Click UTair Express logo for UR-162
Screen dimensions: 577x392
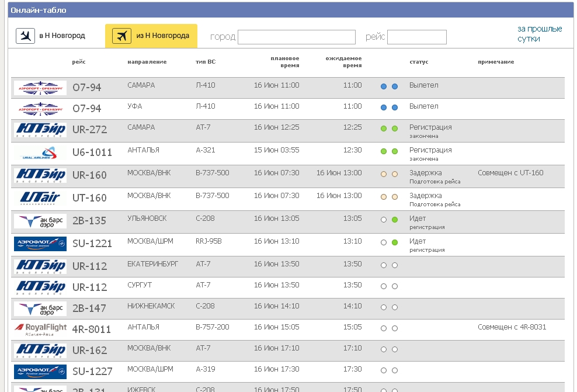point(40,351)
